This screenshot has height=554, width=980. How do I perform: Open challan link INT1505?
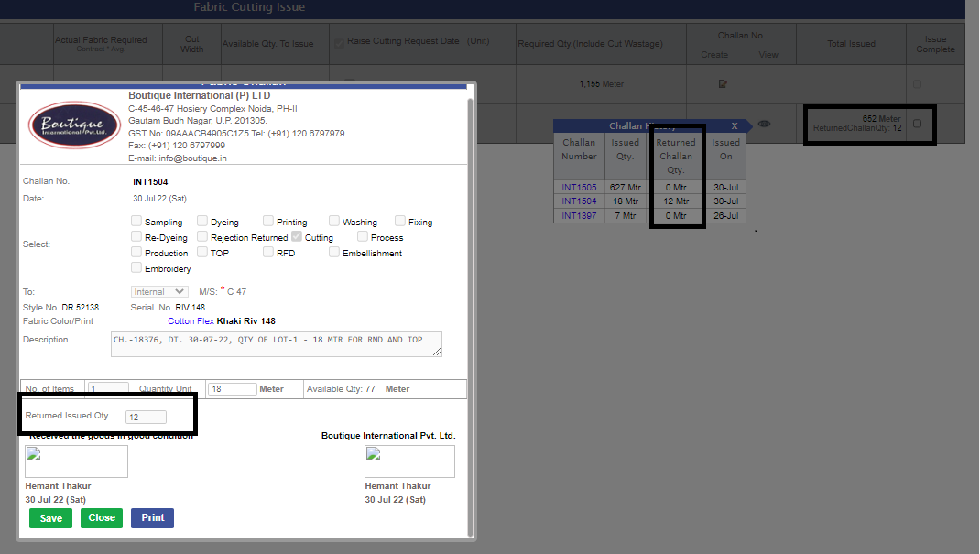pos(579,188)
